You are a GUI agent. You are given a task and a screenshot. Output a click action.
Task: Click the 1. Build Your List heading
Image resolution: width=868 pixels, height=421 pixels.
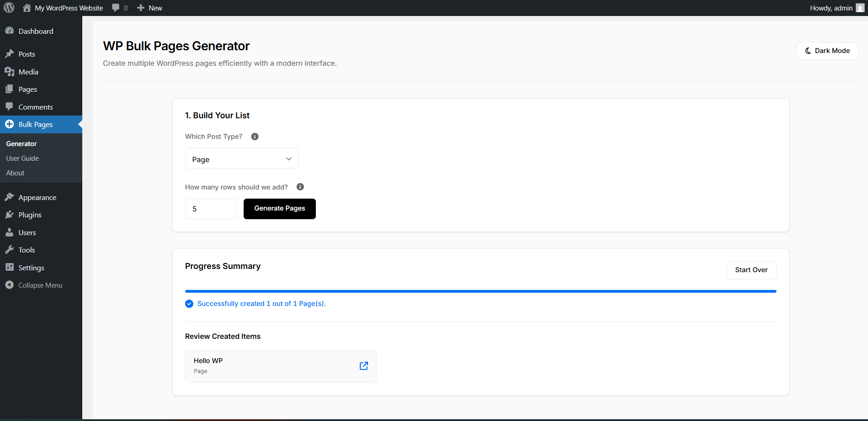pyautogui.click(x=217, y=116)
